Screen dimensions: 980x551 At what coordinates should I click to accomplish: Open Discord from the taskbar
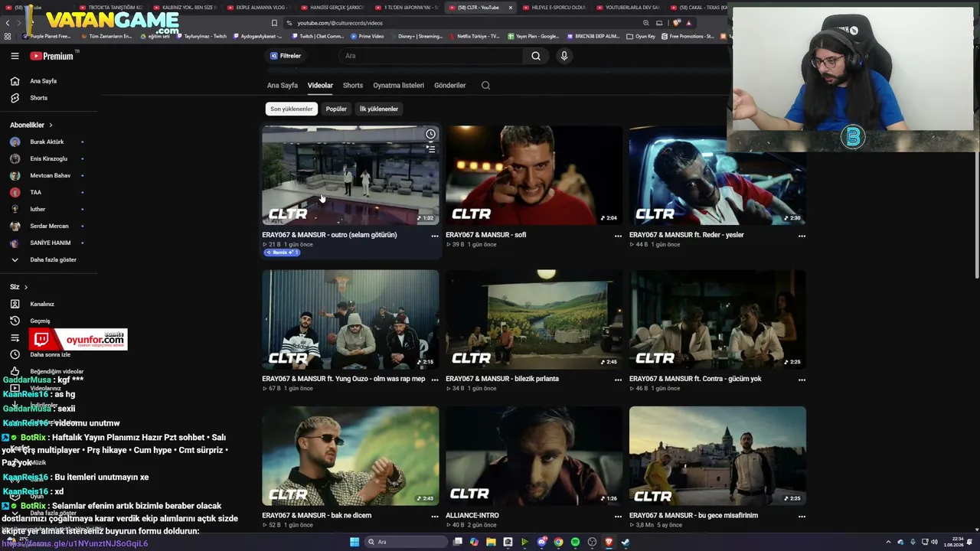(542, 542)
